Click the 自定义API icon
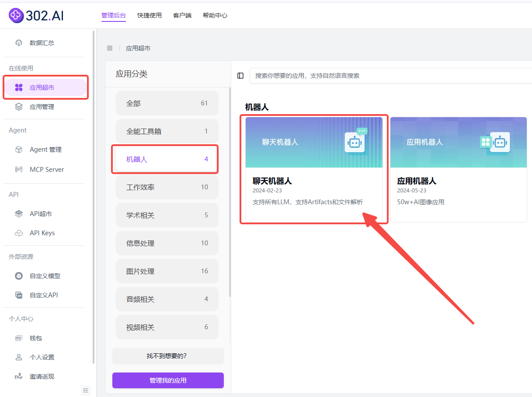Viewport: 532px width, 397px height. coord(19,295)
